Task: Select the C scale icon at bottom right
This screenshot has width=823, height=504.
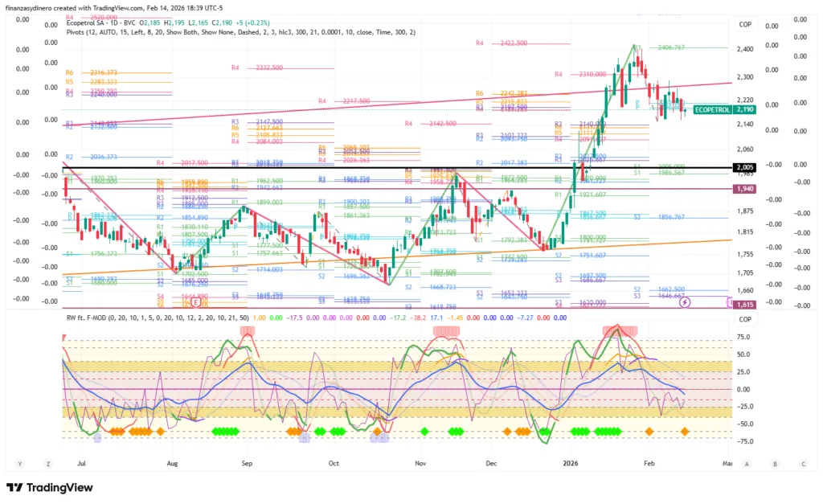Action: tap(803, 464)
